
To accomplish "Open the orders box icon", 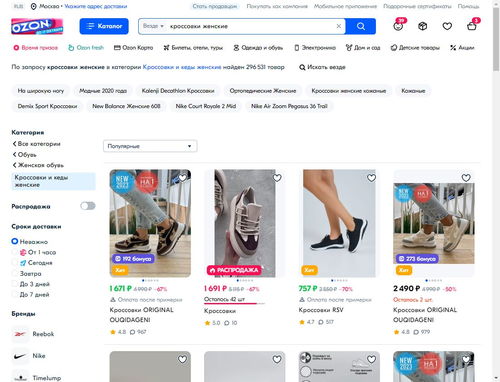I will click(x=423, y=26).
